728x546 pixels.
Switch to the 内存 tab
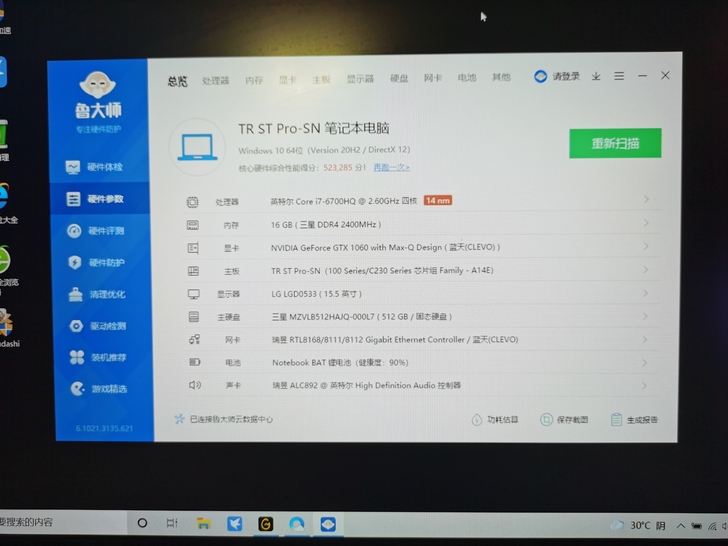point(254,80)
